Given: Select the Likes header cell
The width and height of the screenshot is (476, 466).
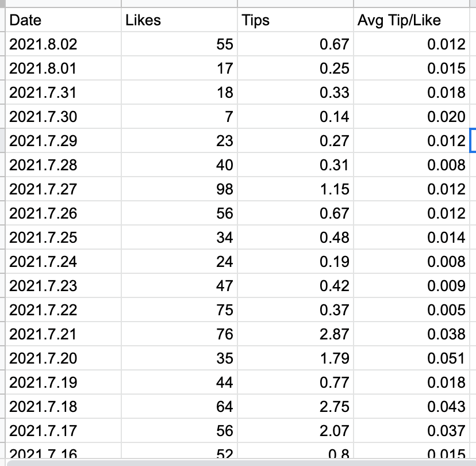Looking at the screenshot, I should click(x=179, y=20).
